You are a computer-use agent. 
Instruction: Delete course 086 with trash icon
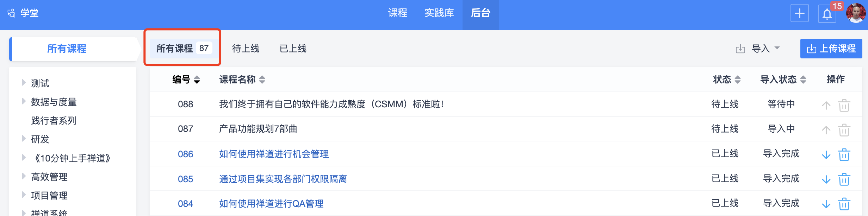[844, 154]
